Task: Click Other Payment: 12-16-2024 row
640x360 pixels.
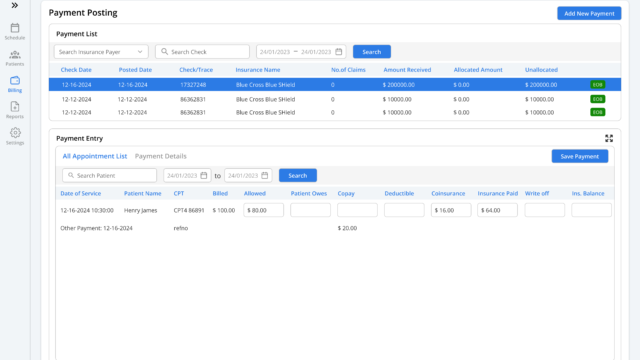Action: (96, 228)
